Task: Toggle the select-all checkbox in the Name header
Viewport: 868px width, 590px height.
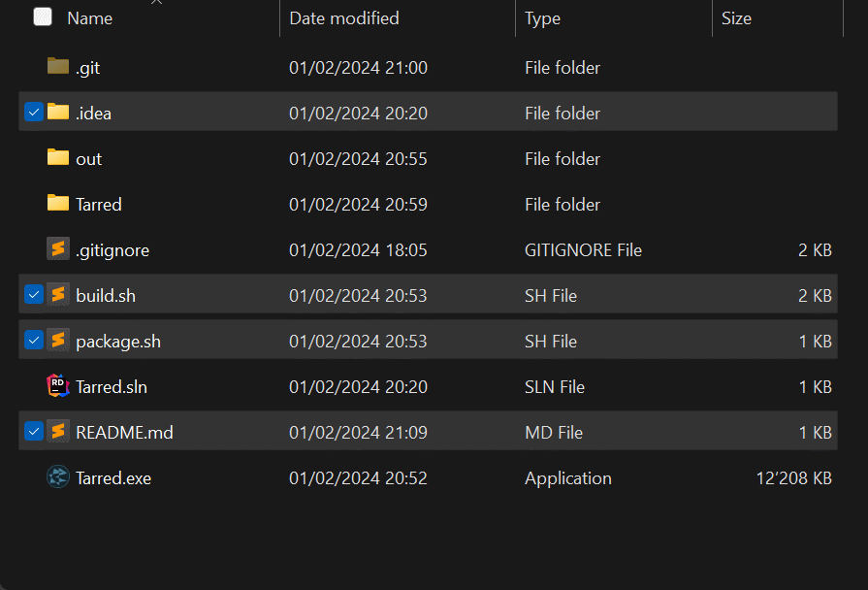Action: (x=41, y=16)
